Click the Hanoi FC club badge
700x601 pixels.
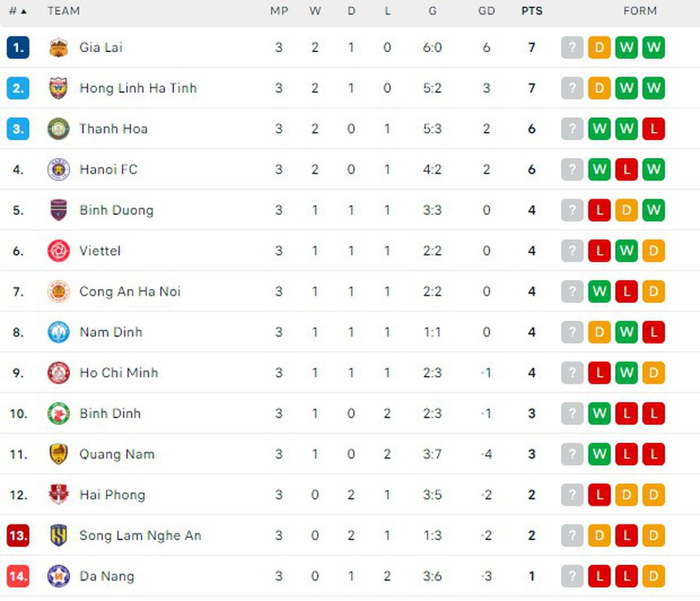(x=58, y=169)
